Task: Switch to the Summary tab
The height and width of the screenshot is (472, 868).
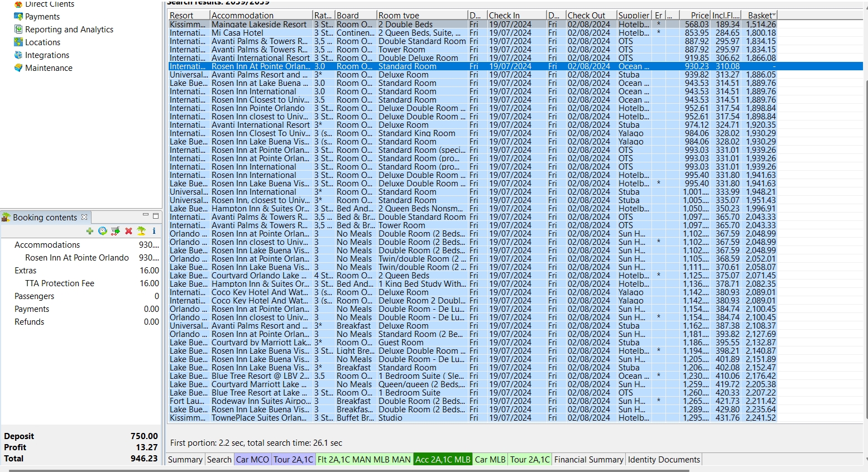Action: point(185,460)
